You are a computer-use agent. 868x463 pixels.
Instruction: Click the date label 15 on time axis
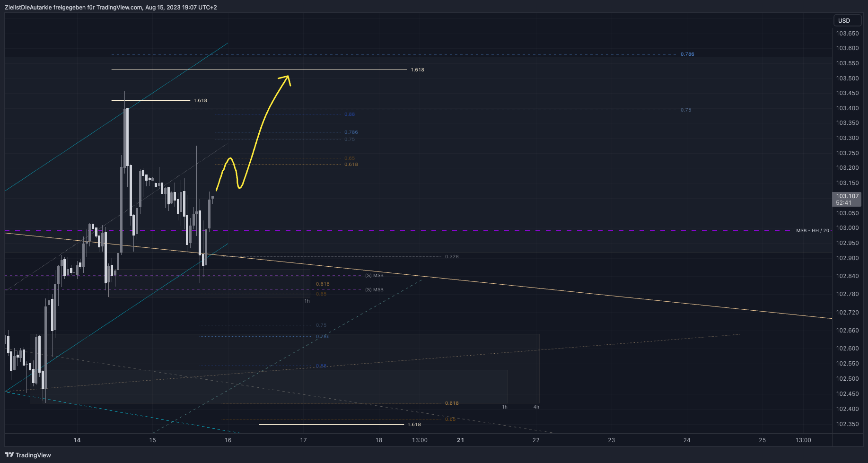click(152, 440)
